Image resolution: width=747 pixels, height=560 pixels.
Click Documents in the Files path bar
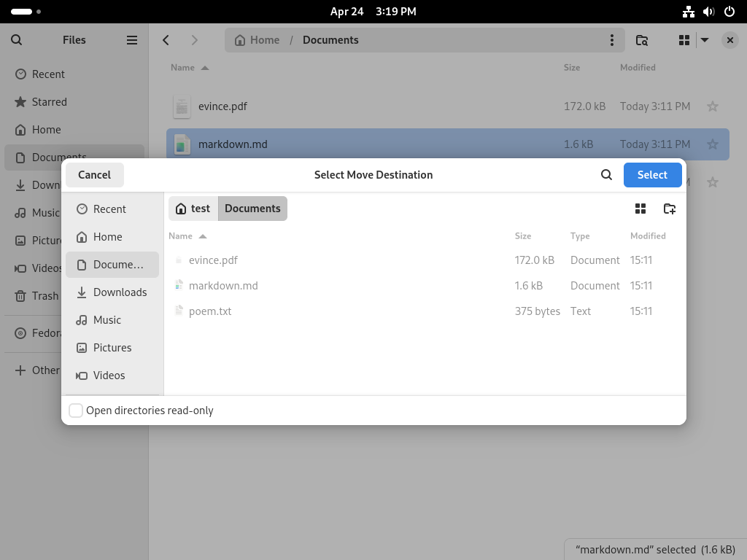coord(330,40)
